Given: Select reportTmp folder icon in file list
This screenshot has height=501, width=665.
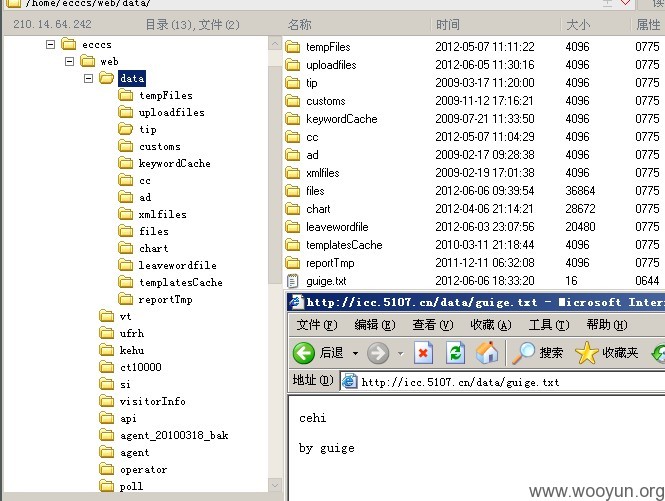Looking at the screenshot, I should pos(293,263).
